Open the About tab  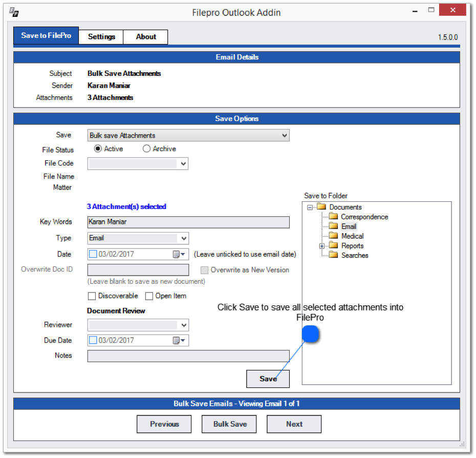146,37
